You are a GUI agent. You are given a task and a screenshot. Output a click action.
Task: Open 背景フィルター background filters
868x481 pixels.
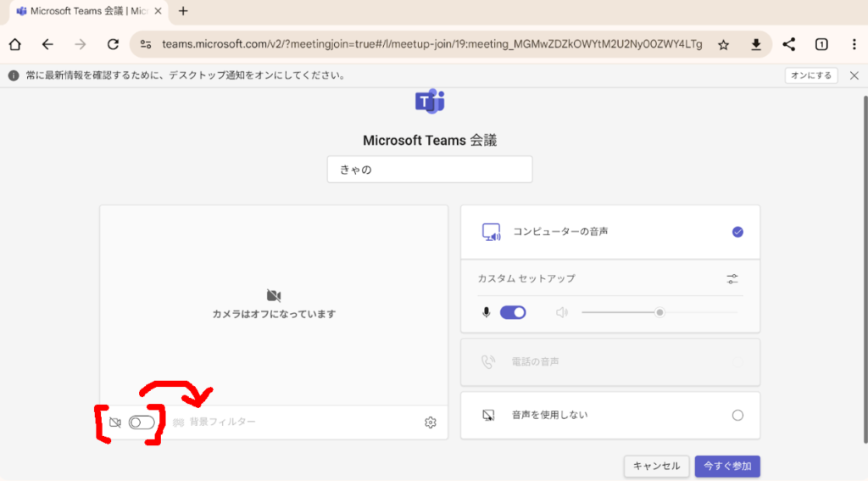pos(214,422)
